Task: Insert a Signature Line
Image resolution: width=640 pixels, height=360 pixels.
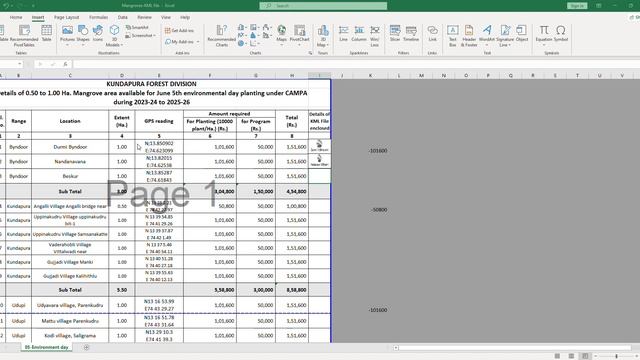Action: point(505,36)
